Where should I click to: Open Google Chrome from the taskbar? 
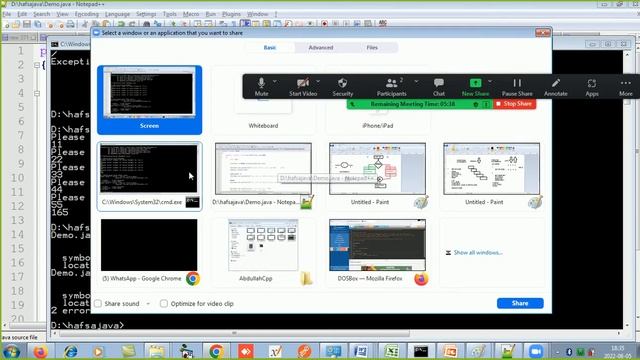216,351
